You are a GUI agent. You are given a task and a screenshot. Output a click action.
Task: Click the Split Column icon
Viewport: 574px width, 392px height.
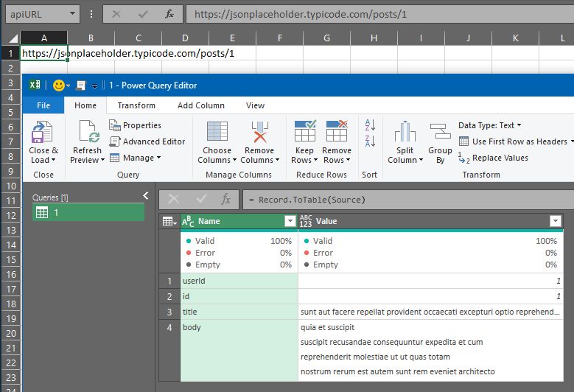tap(405, 131)
